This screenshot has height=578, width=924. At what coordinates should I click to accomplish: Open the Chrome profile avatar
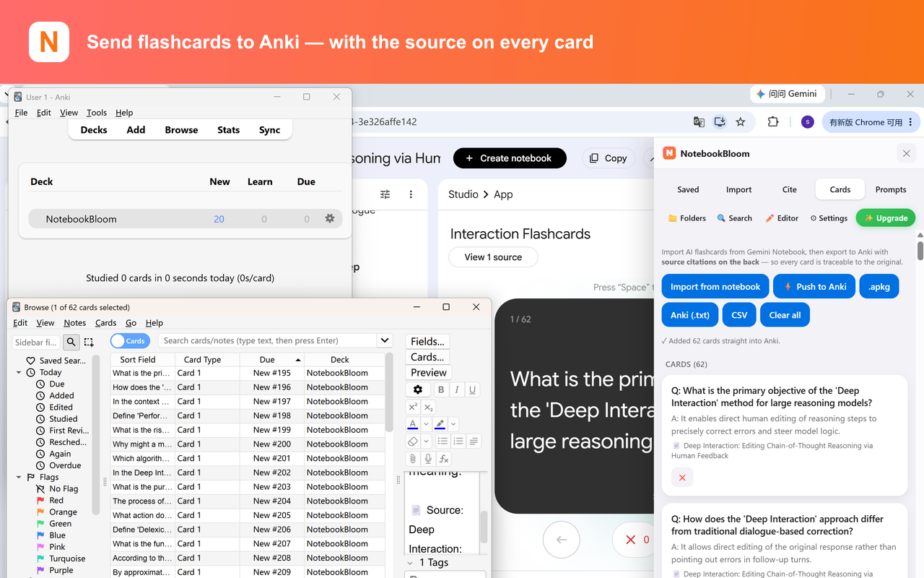(x=808, y=122)
